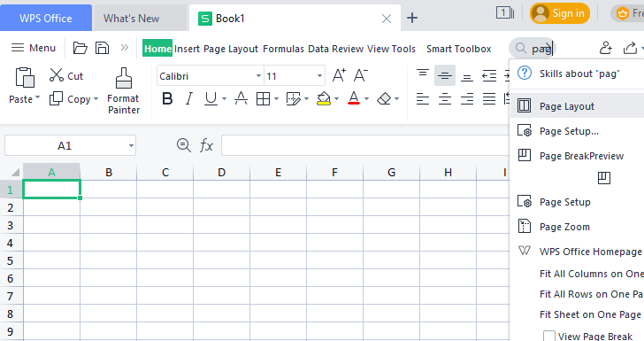Align text left

coord(423,98)
